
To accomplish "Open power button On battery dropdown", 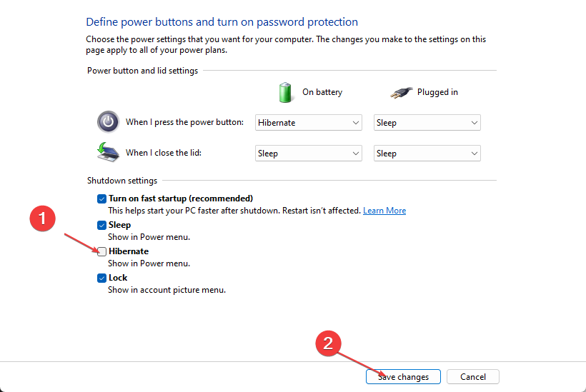I will (309, 123).
